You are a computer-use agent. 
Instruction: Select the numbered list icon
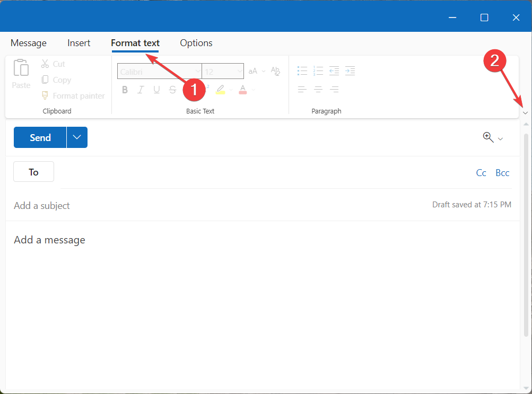[318, 71]
